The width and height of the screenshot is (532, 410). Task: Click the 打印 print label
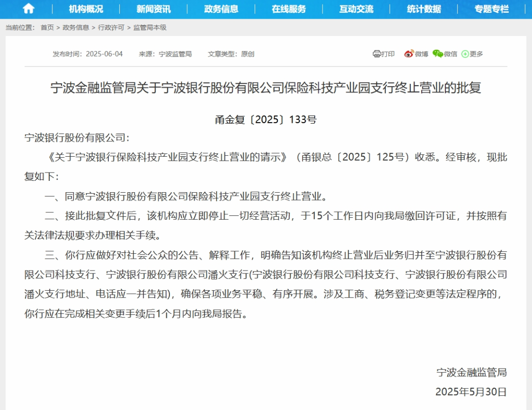pos(388,54)
